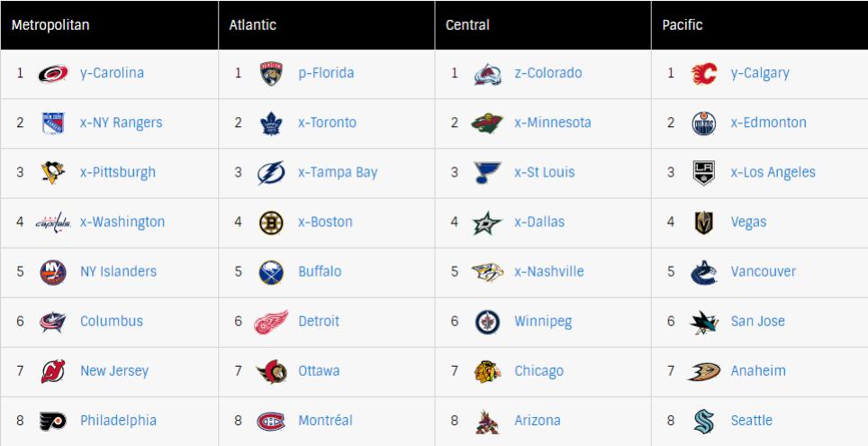
Task: Click the Calgary Flames logo
Action: (x=704, y=73)
